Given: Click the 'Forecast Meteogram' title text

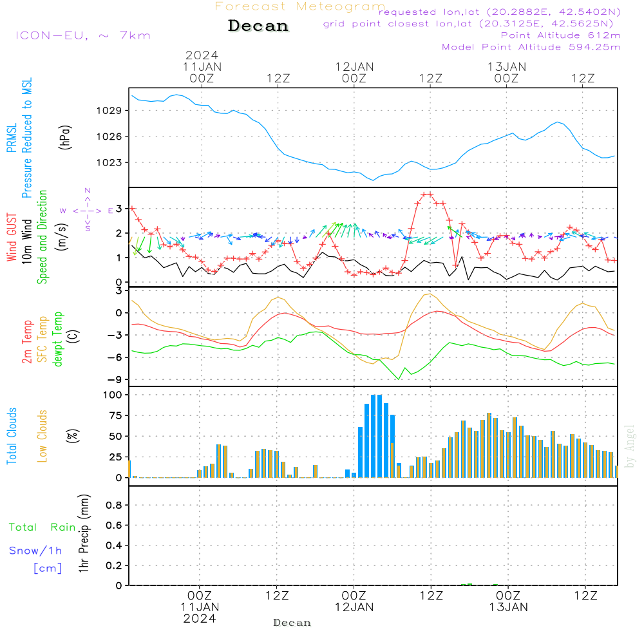Looking at the screenshot, I should [300, 6].
